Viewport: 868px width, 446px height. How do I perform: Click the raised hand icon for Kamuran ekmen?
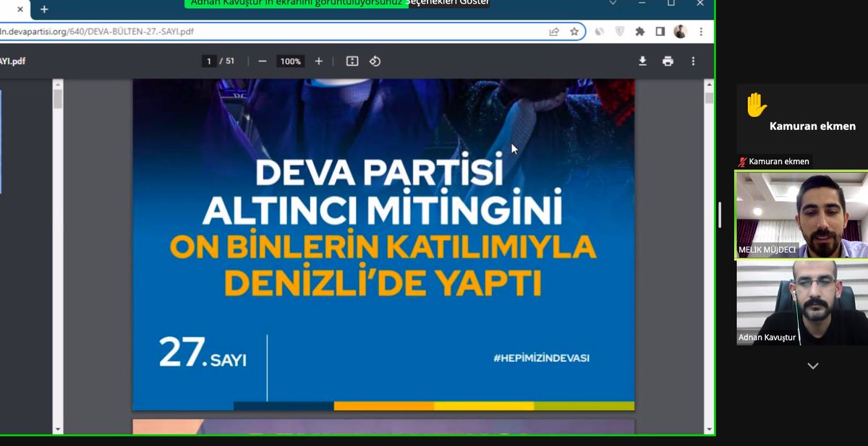coord(756,106)
